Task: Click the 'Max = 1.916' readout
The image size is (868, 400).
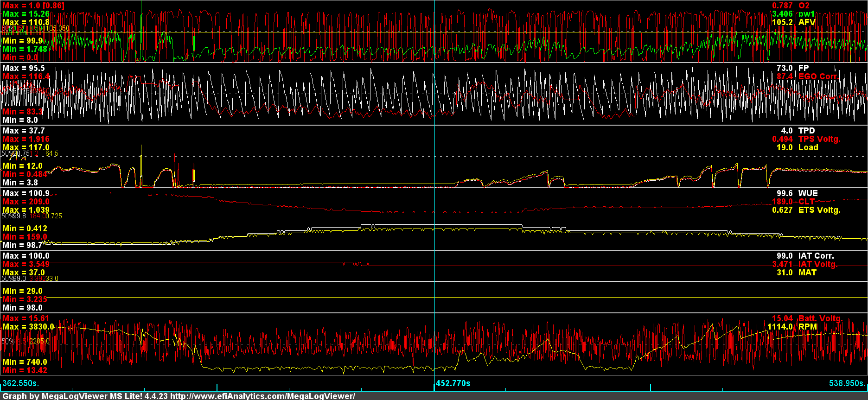Action: pyautogui.click(x=26, y=139)
